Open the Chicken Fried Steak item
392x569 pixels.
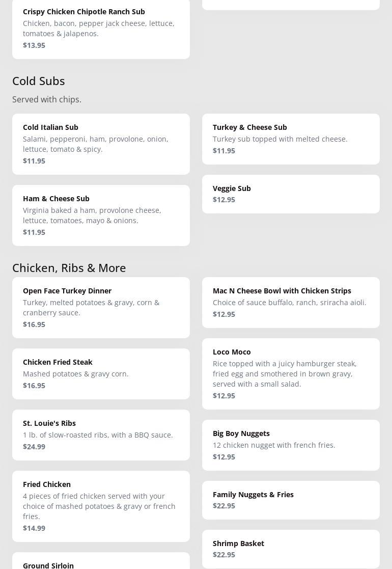[x=101, y=373]
